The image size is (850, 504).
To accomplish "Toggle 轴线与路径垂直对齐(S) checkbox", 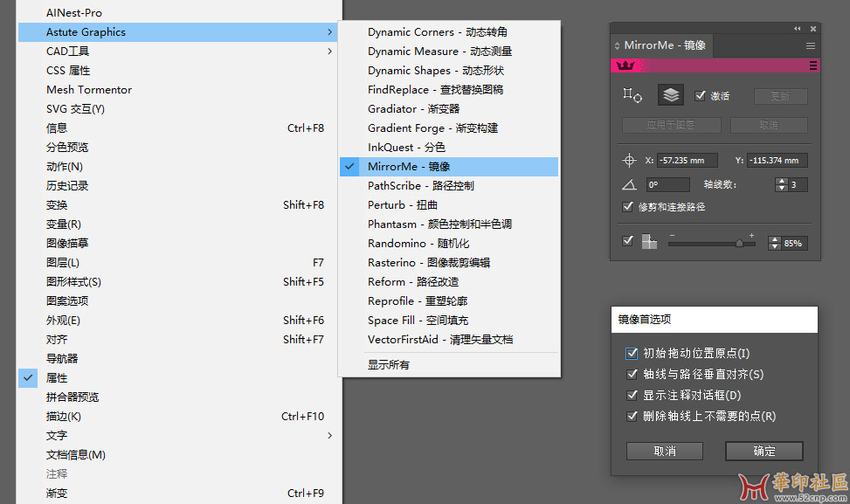I will point(632,374).
